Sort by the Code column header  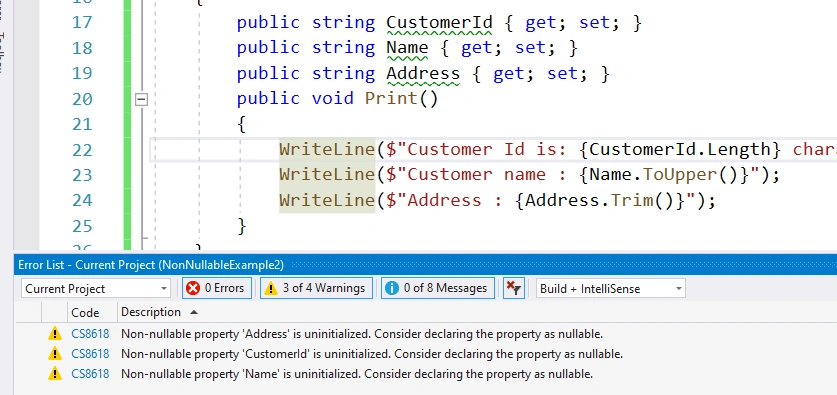[85, 312]
